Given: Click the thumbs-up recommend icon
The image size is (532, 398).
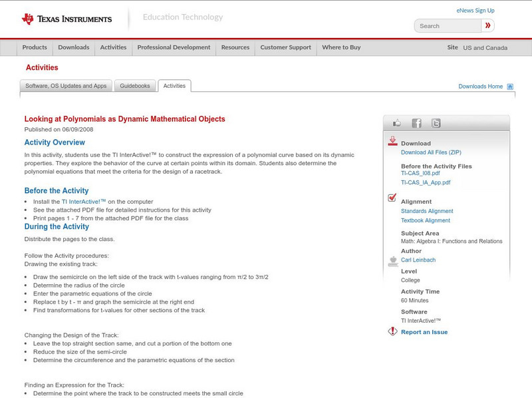Looking at the screenshot, I should 396,122.
